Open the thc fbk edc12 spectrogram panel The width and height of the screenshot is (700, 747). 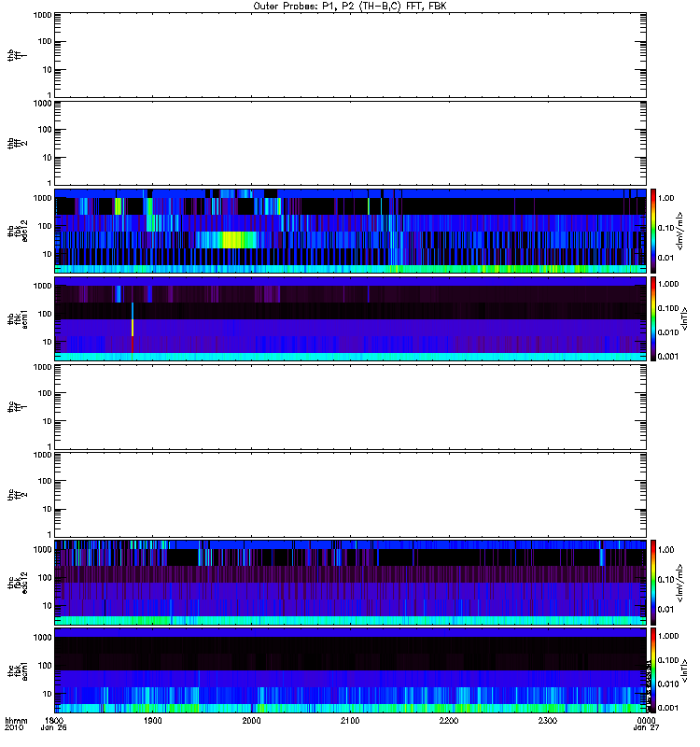pyautogui.click(x=351, y=582)
